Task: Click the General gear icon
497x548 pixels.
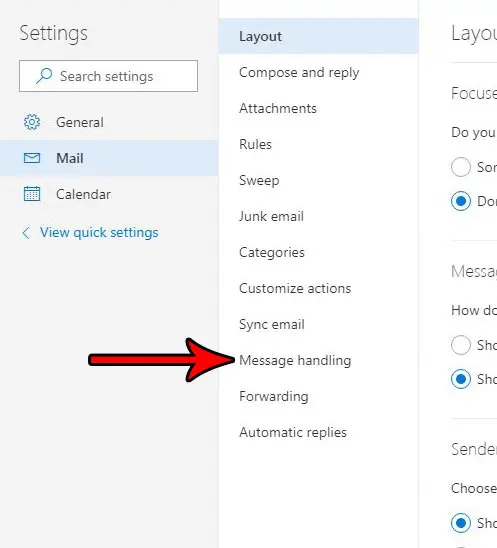Action: (x=32, y=122)
